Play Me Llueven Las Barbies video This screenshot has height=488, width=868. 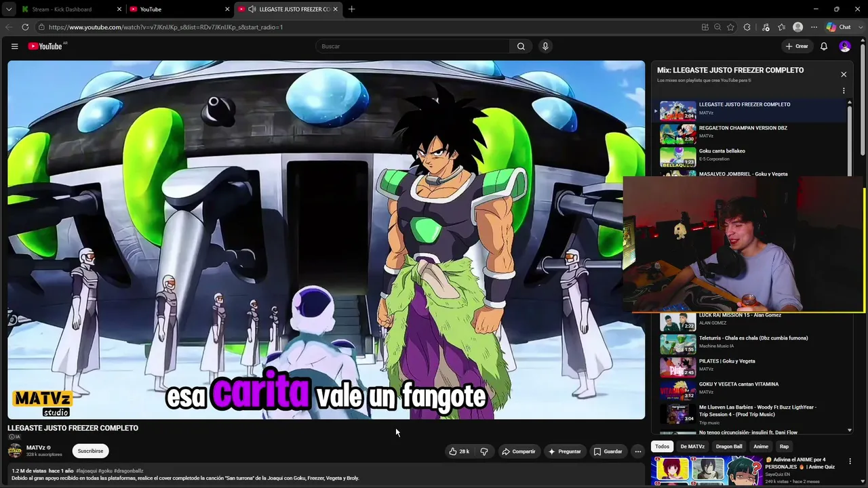[x=749, y=413]
